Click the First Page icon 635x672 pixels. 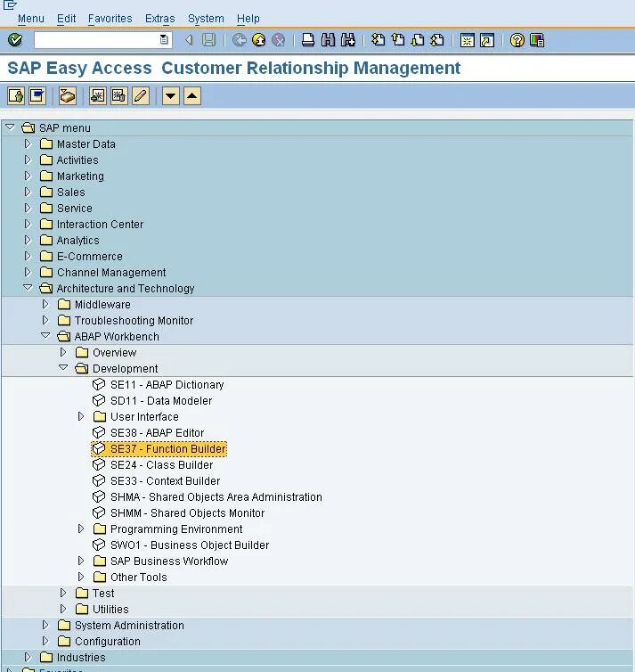click(379, 40)
